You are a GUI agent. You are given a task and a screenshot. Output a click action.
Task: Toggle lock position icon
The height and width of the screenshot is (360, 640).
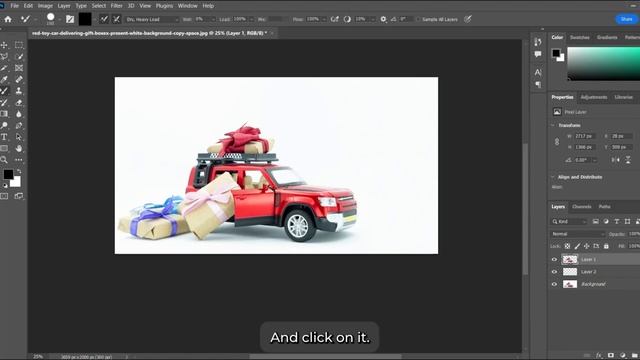coord(587,246)
